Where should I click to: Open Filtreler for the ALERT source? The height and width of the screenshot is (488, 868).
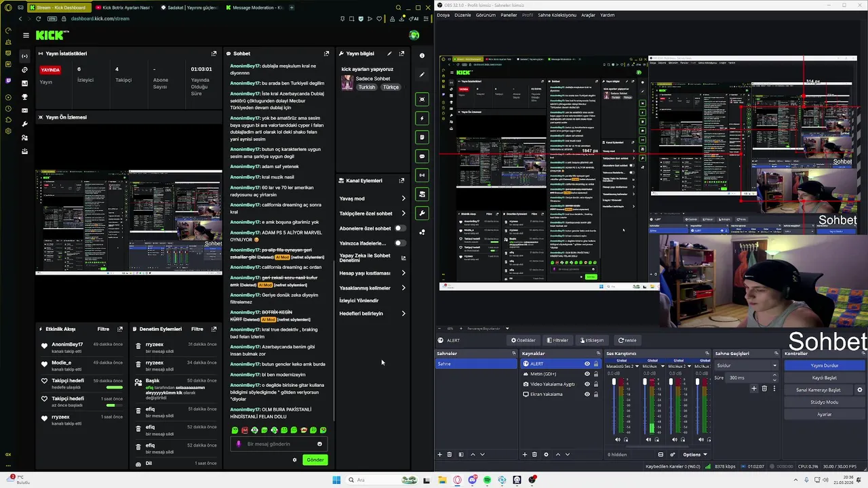(x=558, y=340)
